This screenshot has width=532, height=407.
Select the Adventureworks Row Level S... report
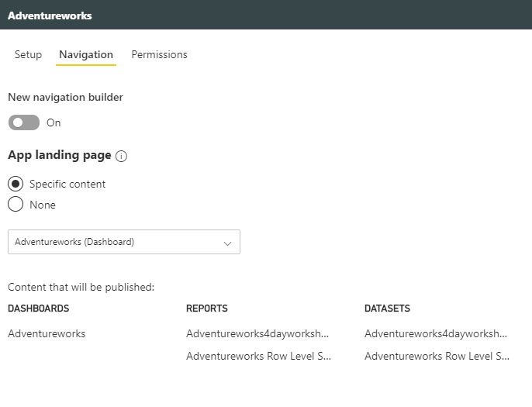click(x=258, y=357)
